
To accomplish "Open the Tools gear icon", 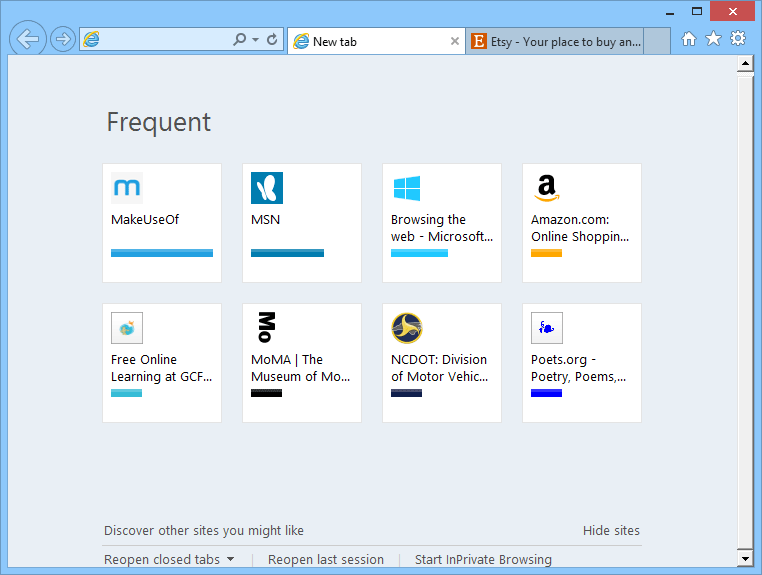I will click(738, 39).
